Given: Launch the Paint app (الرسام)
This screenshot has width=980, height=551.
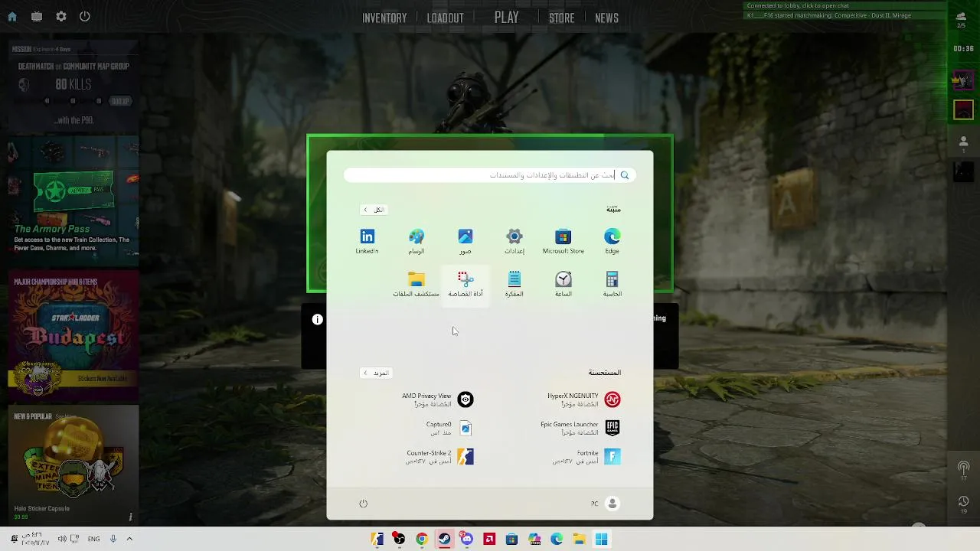Looking at the screenshot, I should pos(416,241).
